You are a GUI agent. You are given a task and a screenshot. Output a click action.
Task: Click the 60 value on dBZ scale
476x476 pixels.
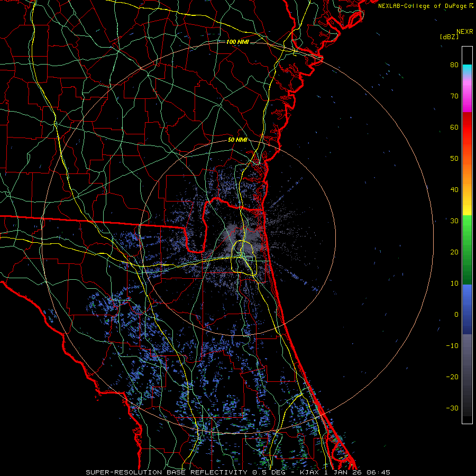pos(454,127)
